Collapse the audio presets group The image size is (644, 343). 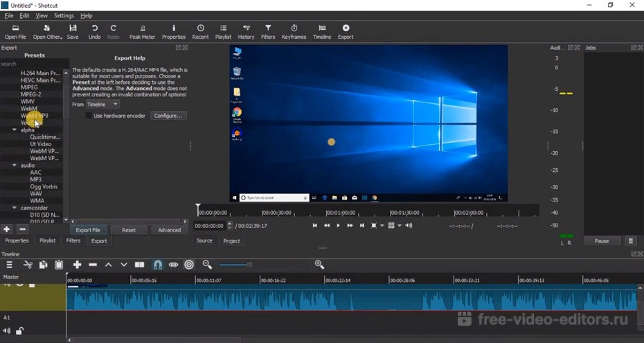15,166
